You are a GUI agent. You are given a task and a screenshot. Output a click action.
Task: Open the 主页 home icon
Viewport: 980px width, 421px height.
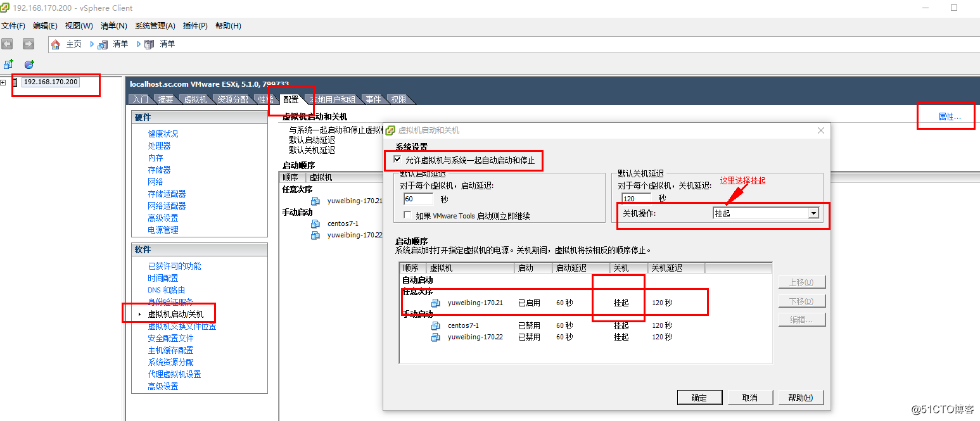[56, 44]
